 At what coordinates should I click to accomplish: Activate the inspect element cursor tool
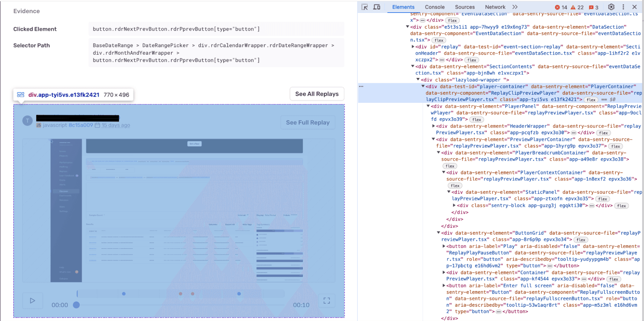(364, 7)
